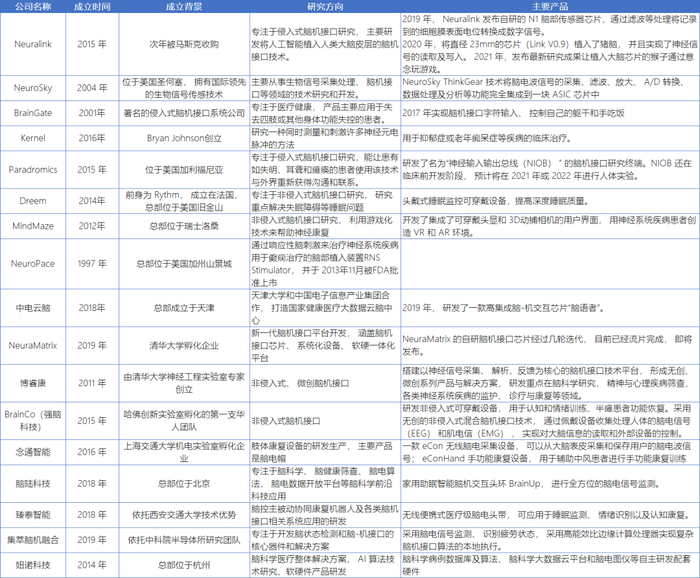Select the 主要产品 header cell
This screenshot has width=700, height=578.
[550, 6]
